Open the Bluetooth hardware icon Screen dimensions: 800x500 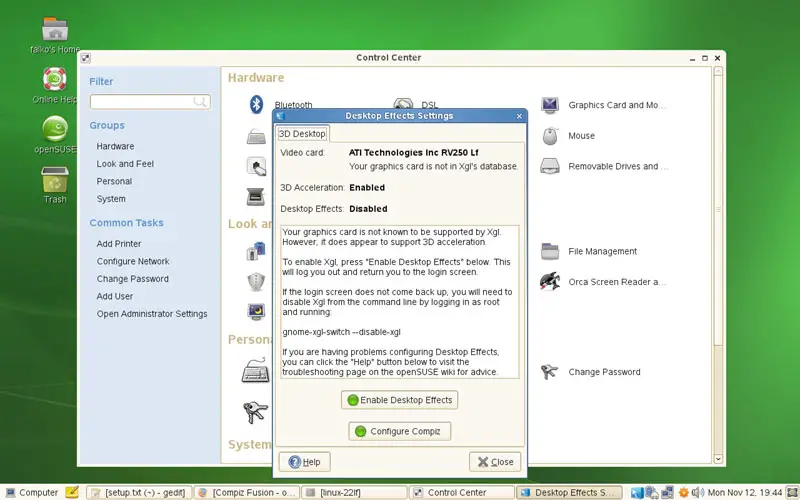[256, 104]
